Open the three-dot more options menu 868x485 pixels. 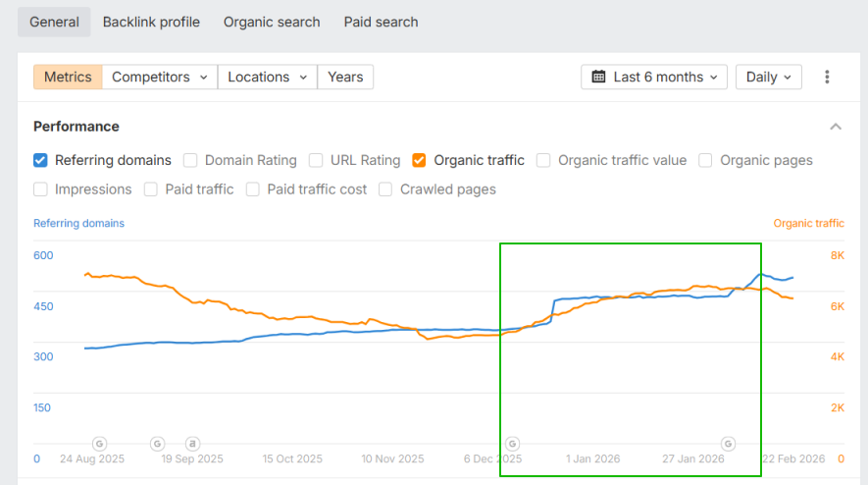coord(828,77)
